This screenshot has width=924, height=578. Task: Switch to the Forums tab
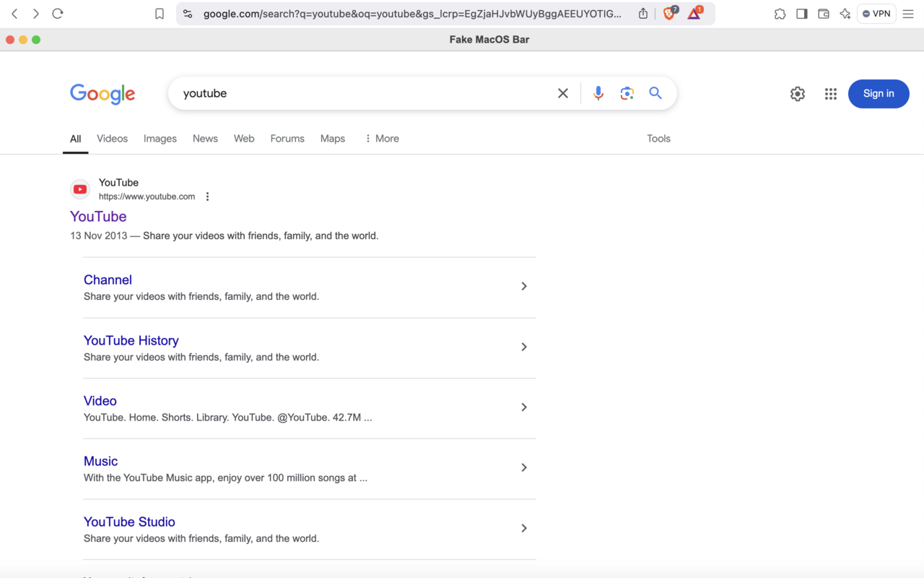[x=287, y=139]
